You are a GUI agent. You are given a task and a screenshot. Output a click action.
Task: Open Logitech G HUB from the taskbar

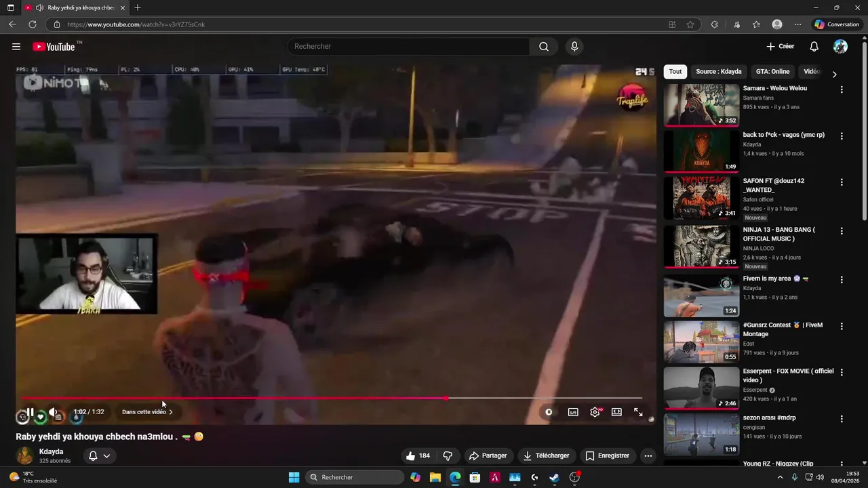click(534, 477)
